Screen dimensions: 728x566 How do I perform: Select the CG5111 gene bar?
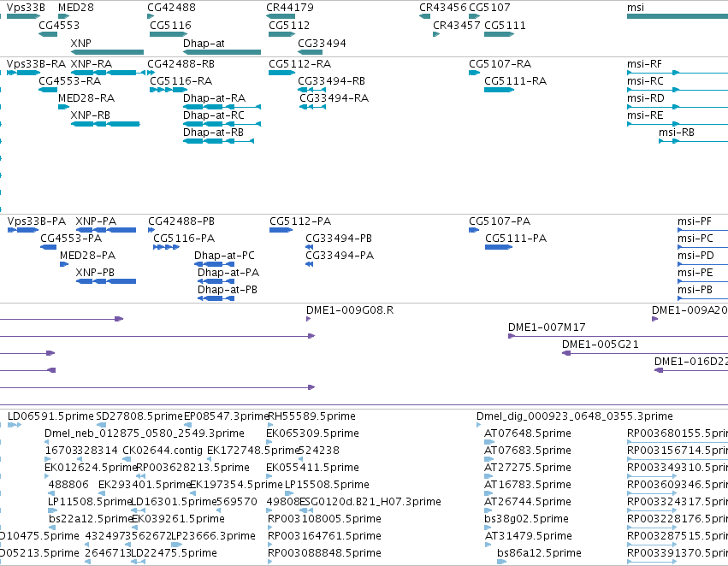(499, 34)
